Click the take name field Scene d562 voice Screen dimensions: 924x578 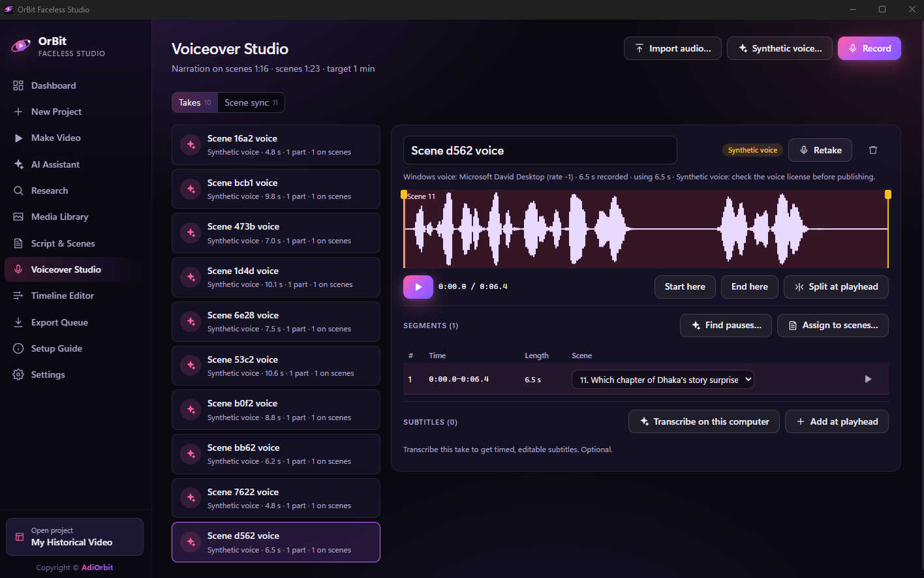click(x=540, y=150)
